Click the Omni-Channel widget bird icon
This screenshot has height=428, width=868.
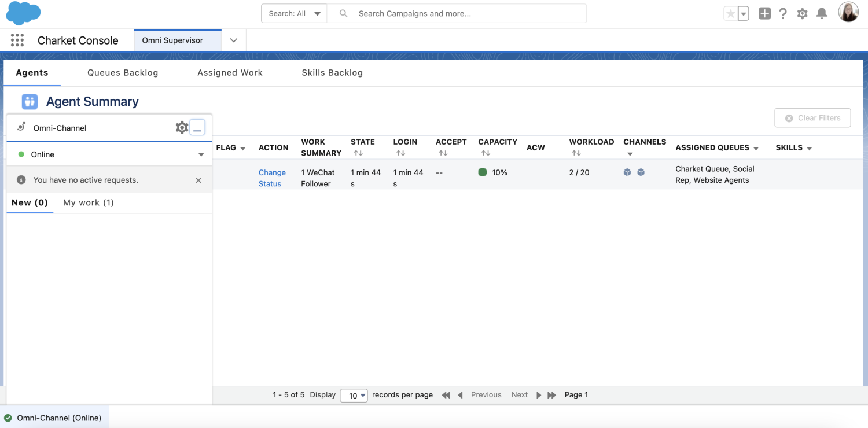(x=21, y=127)
